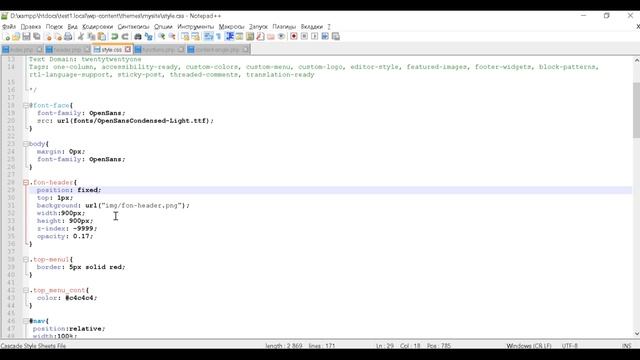Click Windows (CR LF) in status bar
This screenshot has height=360, width=640.
529,346
